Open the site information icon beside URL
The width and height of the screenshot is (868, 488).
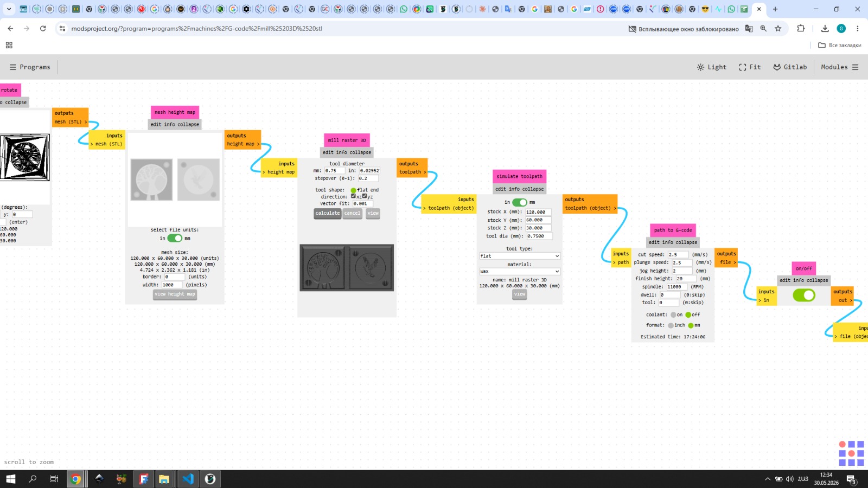(62, 28)
